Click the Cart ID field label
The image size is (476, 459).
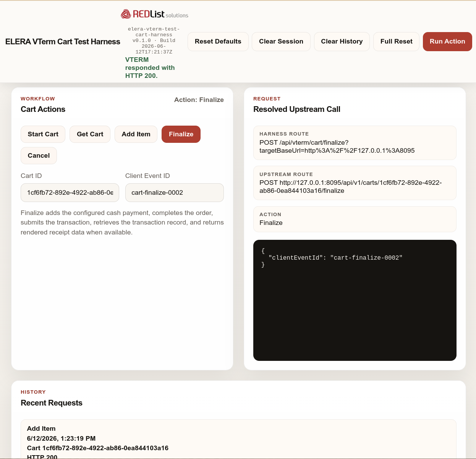coord(31,176)
